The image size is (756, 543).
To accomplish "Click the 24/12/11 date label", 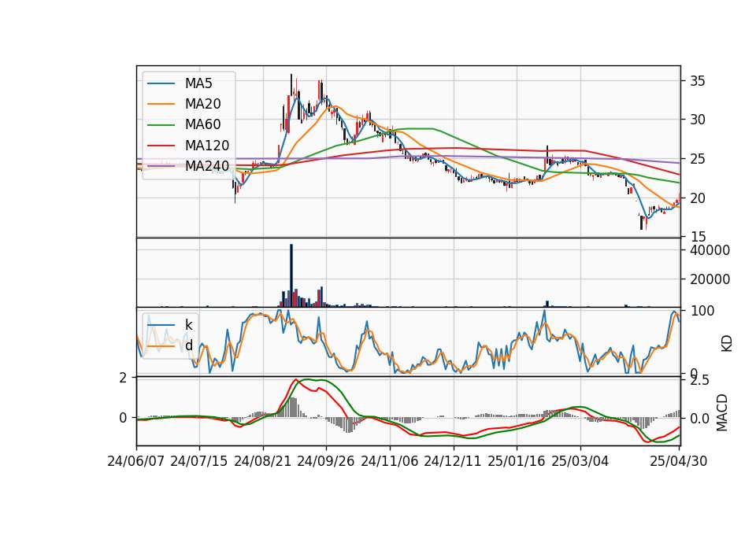I will pyautogui.click(x=454, y=461).
